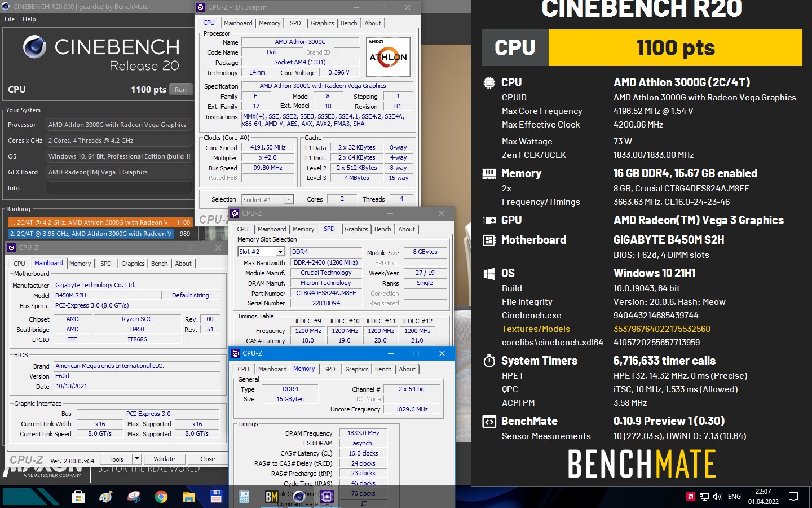Switch to BenchMate via its BM taskbar icon
The image size is (812, 508).
coord(272,497)
